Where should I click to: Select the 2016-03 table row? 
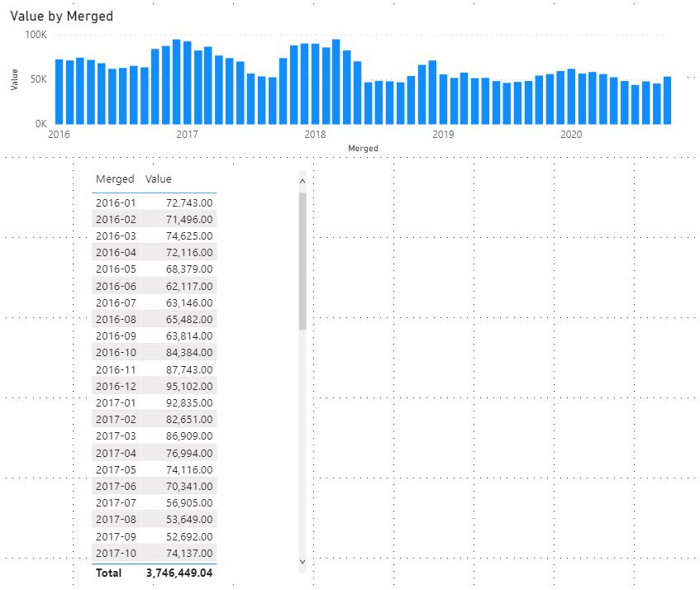point(154,236)
